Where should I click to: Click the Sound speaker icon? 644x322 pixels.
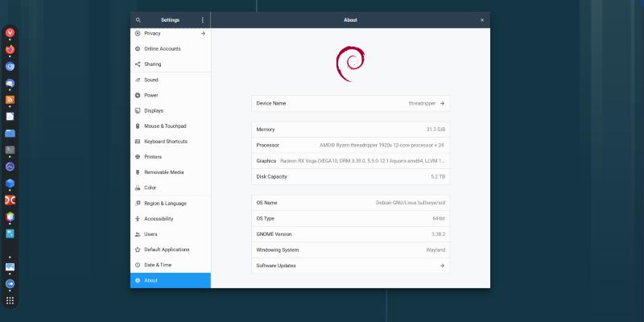pyautogui.click(x=138, y=80)
